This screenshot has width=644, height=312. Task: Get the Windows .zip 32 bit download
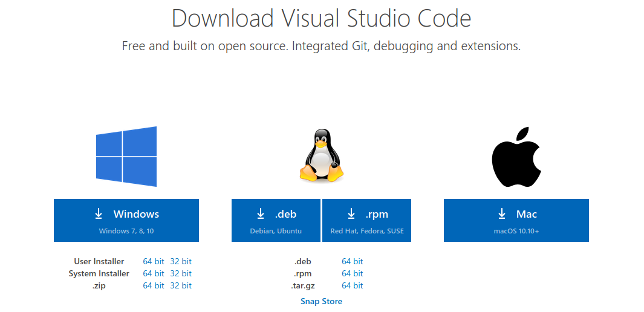(181, 286)
